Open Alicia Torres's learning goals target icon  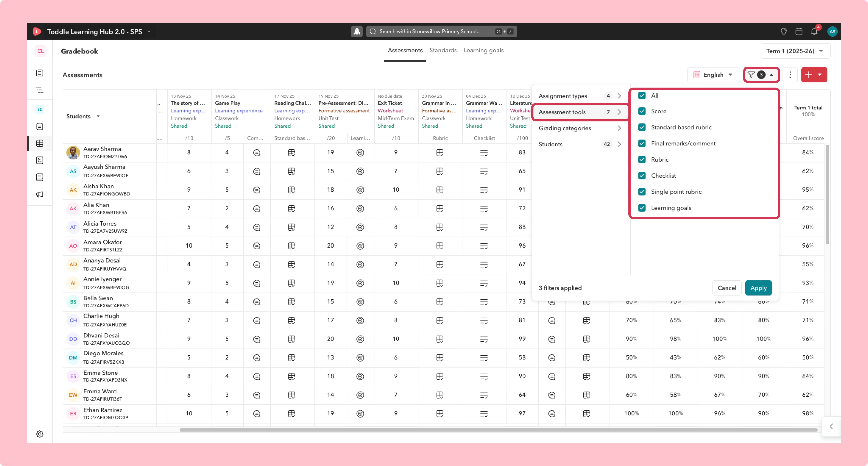(360, 227)
